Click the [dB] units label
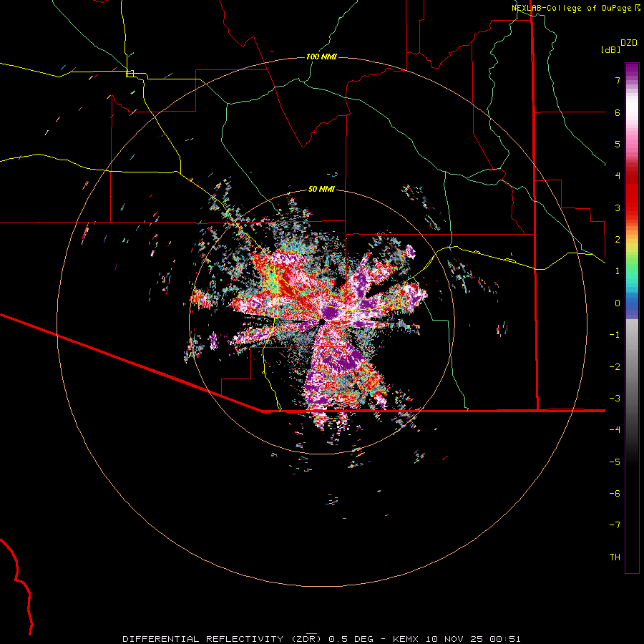644x644 pixels. coord(611,49)
